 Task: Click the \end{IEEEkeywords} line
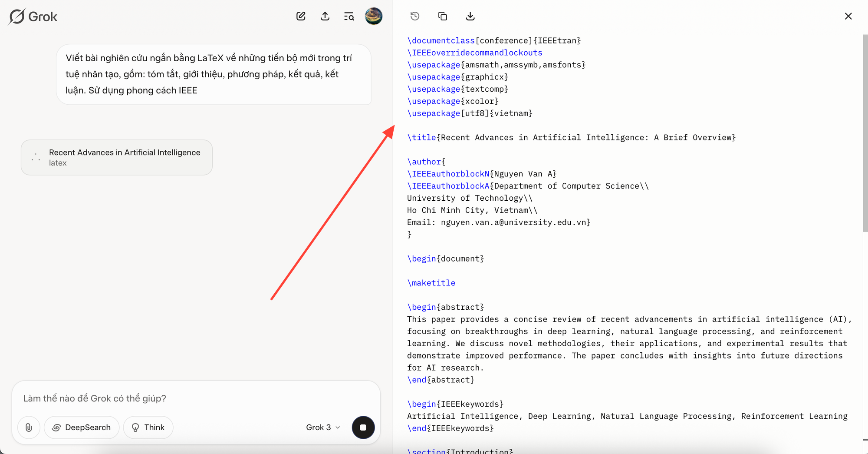[x=450, y=428]
